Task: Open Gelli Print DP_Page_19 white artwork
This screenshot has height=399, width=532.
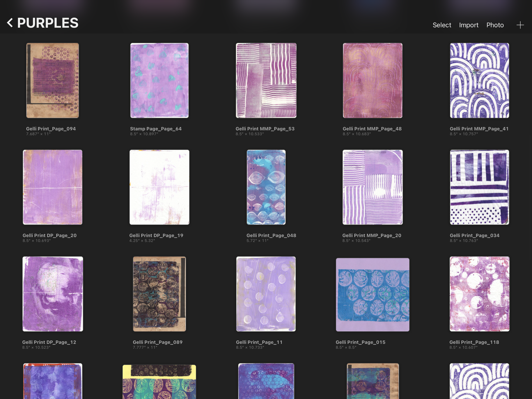Action: point(159,187)
